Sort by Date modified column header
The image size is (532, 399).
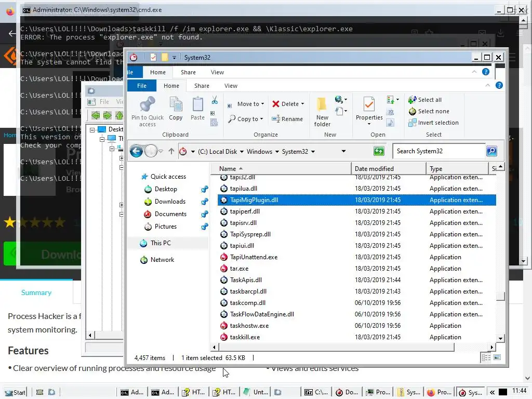click(x=389, y=169)
